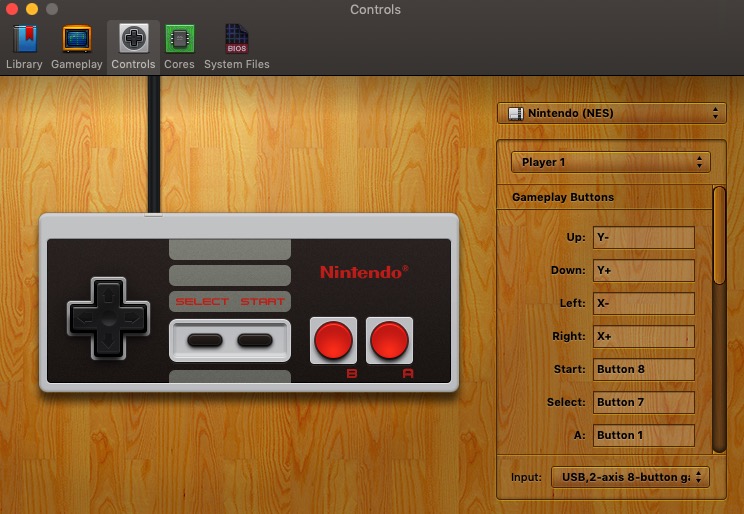Click the Gameplay Buttons section header

(563, 197)
